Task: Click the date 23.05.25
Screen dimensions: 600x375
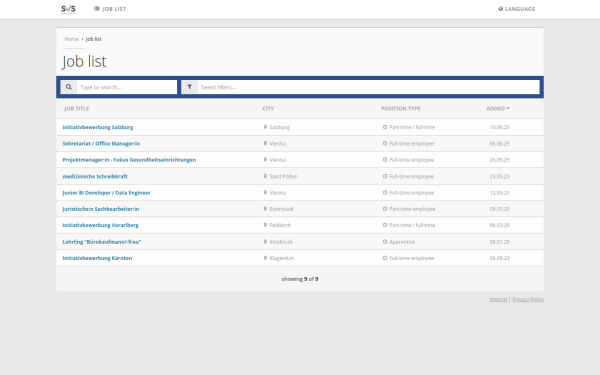Action: tap(499, 176)
